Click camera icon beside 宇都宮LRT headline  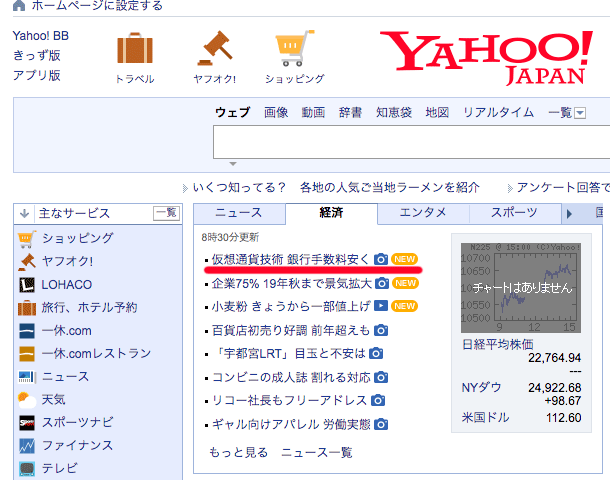(x=376, y=353)
